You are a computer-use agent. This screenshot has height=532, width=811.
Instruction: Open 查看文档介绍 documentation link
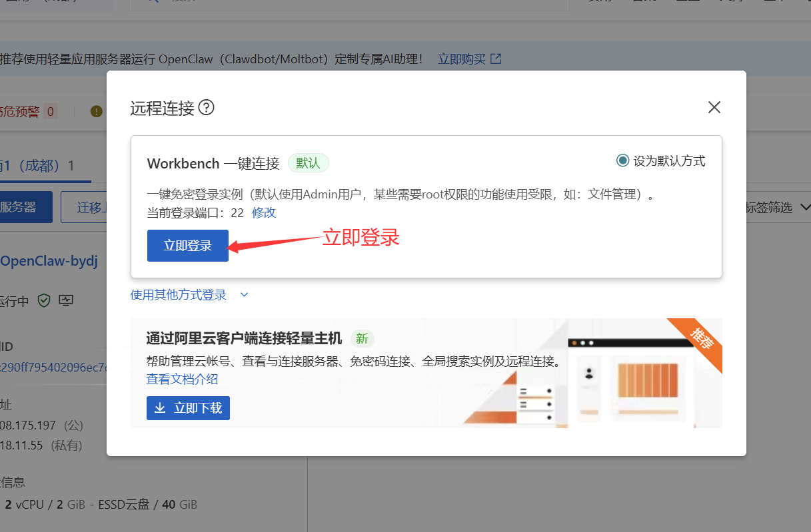pyautogui.click(x=182, y=378)
